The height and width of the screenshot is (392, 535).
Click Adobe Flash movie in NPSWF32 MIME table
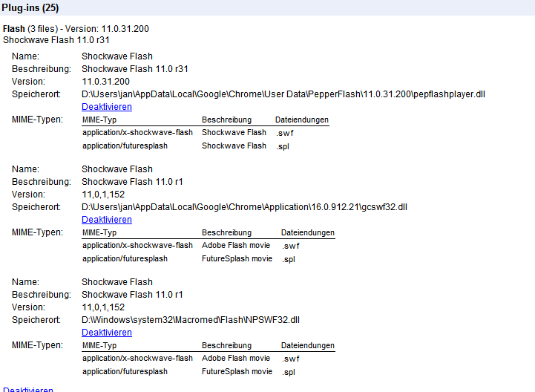[x=236, y=358]
